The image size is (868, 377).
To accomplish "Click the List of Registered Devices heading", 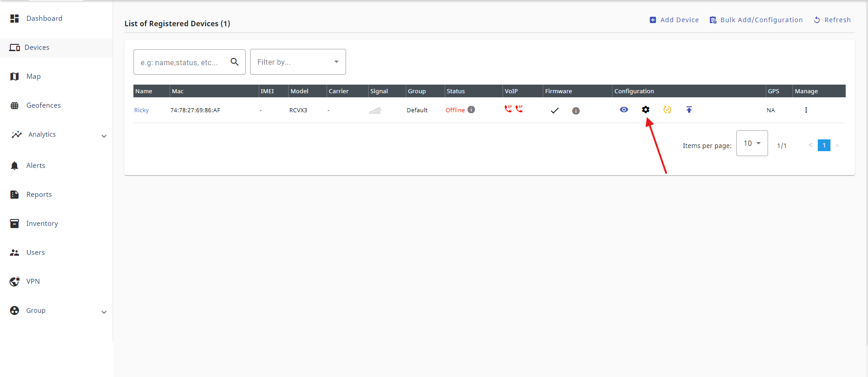I will 177,24.
